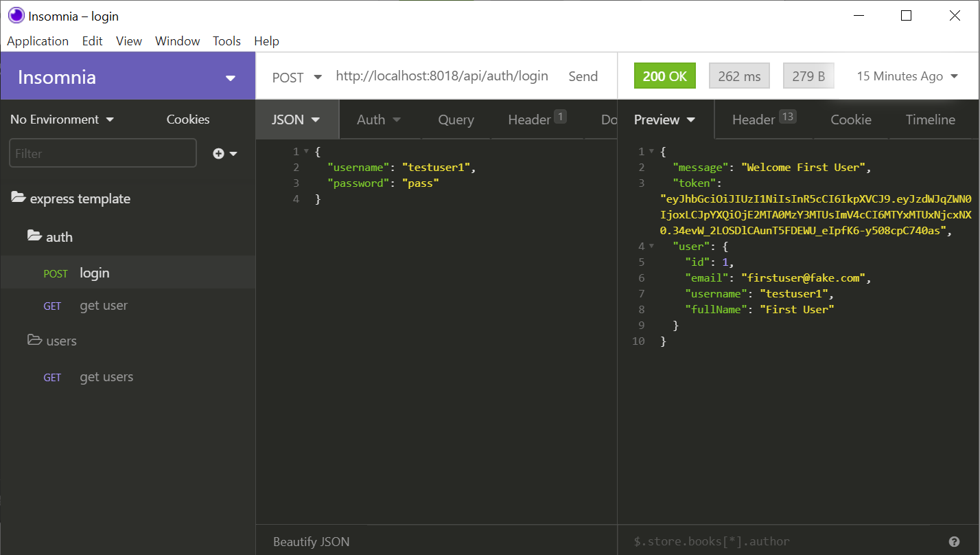Open the No Environment dropdown

click(x=62, y=120)
